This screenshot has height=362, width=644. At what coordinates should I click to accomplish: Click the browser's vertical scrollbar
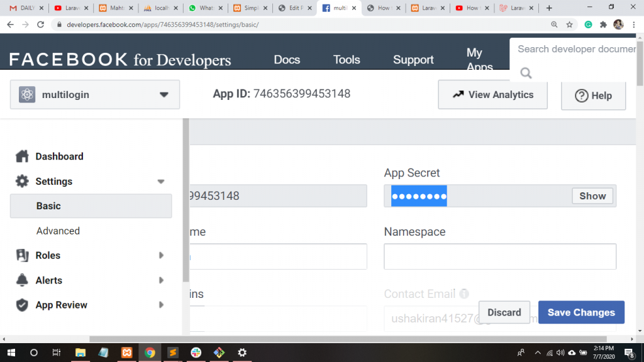640,63
